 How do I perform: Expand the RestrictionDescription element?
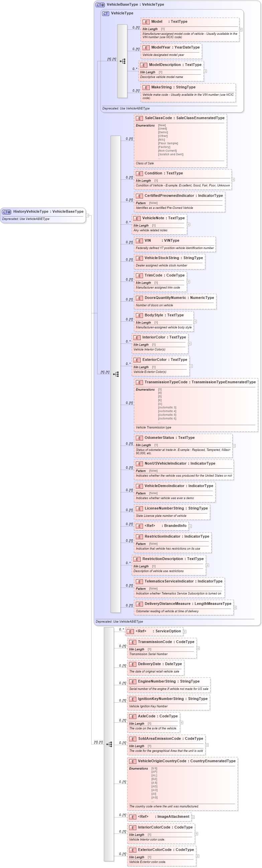tap(207, 565)
